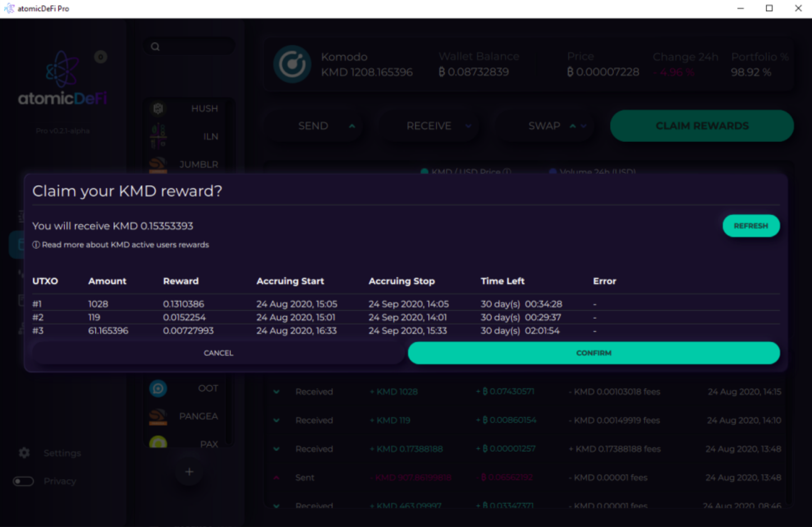The height and width of the screenshot is (527, 812).
Task: Click the Accruing Stop column header
Action: pyautogui.click(x=402, y=281)
